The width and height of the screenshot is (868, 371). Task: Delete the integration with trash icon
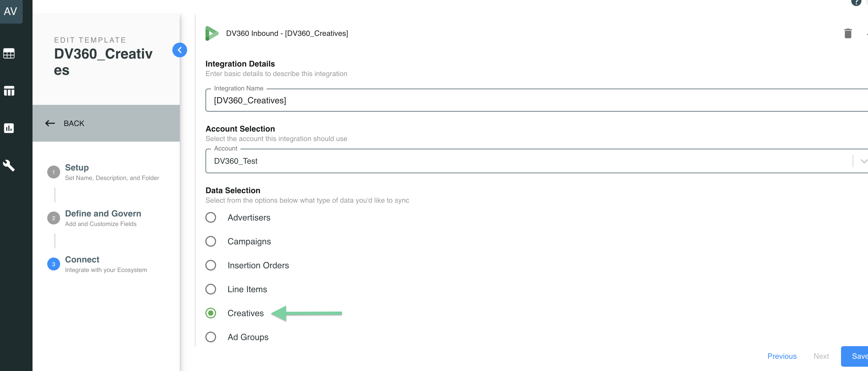[848, 33]
